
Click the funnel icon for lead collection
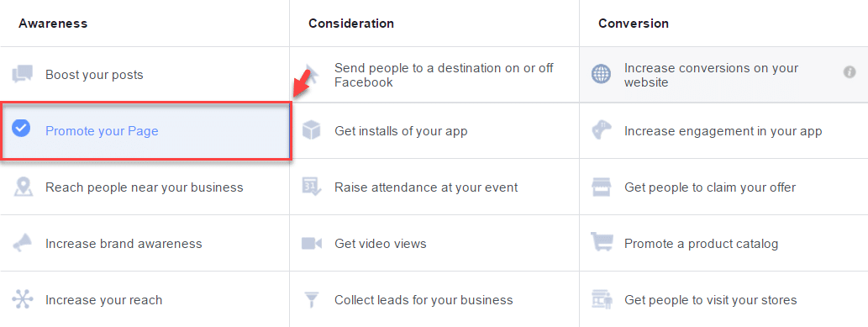pyautogui.click(x=312, y=300)
